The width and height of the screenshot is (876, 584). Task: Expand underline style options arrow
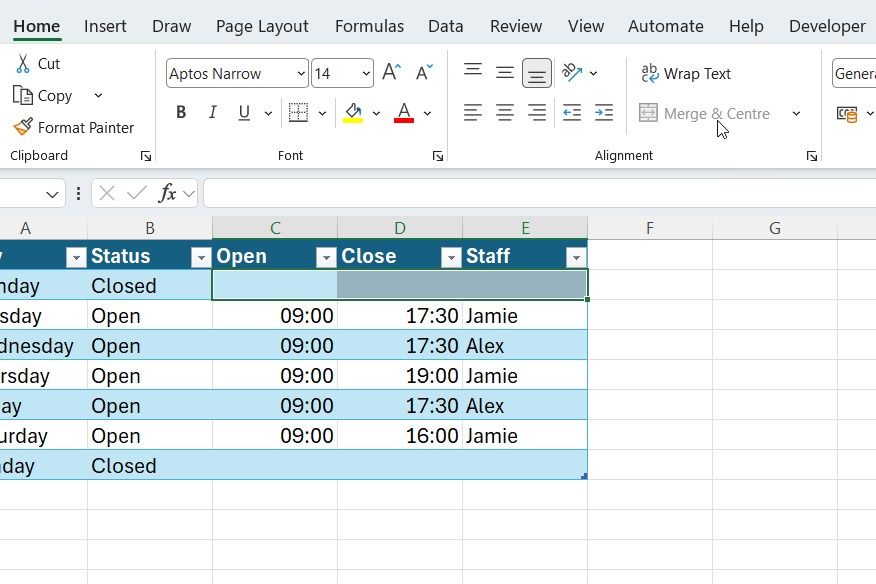[268, 113]
